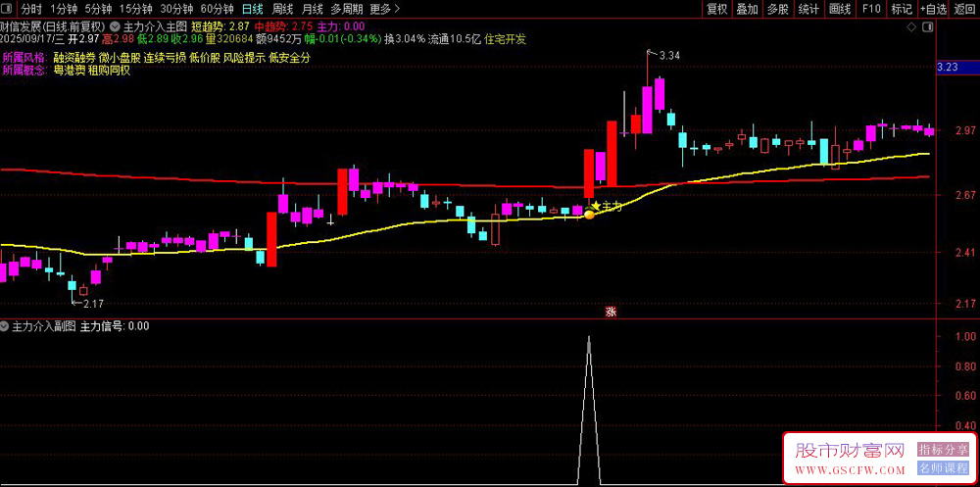Screen dimensions: 980x487
Task: Click the 粤港澳 concept tag
Action: 69,70
